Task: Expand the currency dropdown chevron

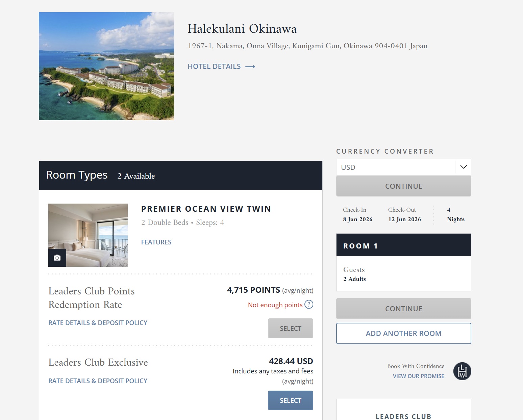Action: [x=463, y=167]
